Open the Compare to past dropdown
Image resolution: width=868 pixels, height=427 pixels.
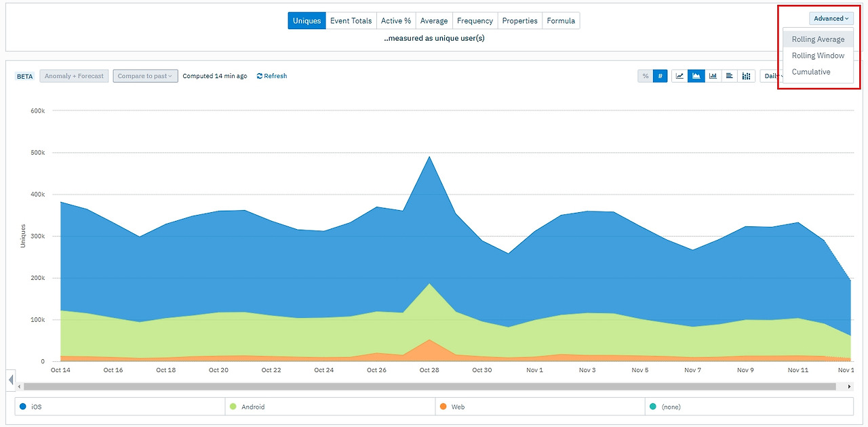coord(145,76)
